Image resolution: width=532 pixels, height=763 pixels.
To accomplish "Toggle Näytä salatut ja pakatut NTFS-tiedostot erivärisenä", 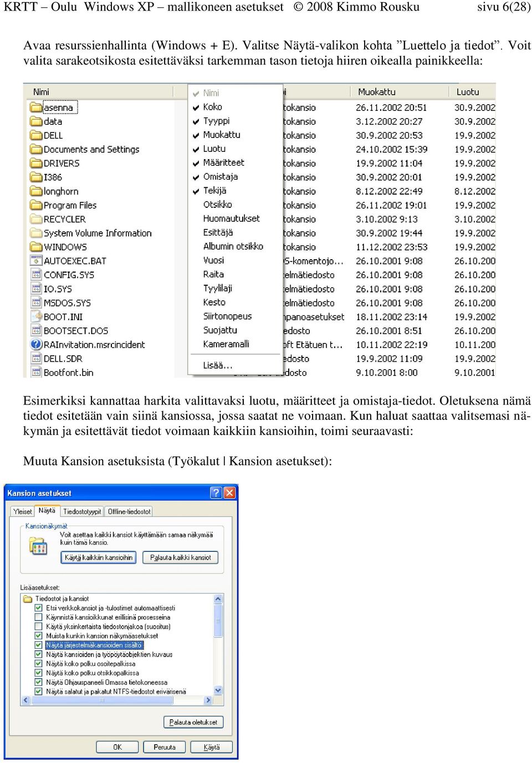I will (38, 692).
